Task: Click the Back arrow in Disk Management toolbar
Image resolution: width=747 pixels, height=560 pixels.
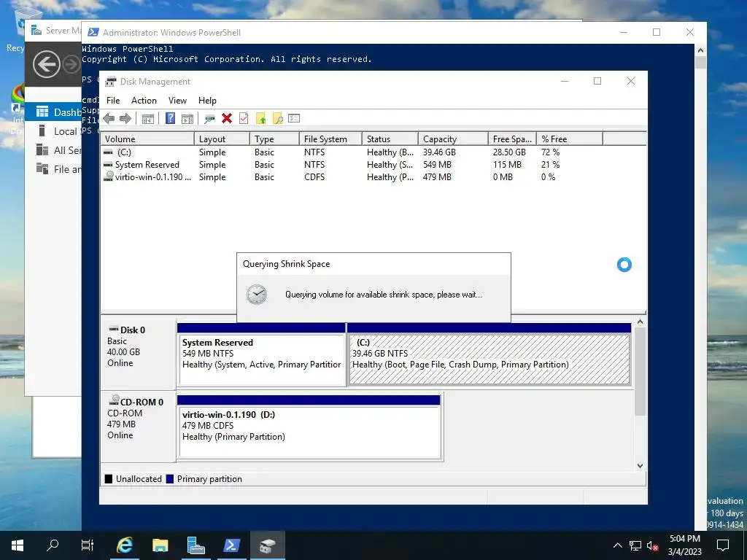Action: click(x=109, y=119)
